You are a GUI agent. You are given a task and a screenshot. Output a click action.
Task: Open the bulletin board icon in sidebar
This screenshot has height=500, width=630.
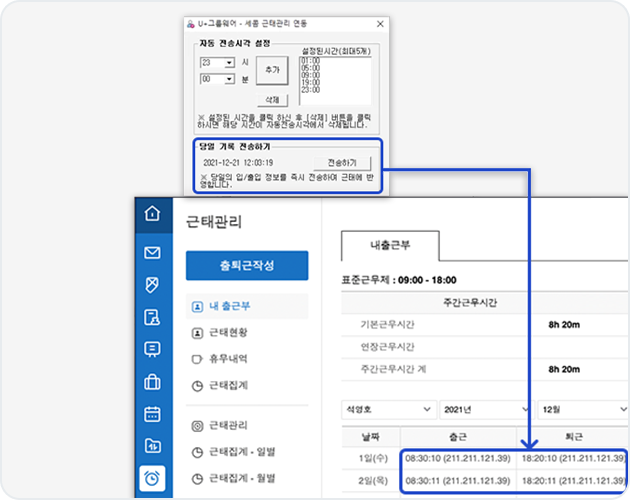coord(152,349)
